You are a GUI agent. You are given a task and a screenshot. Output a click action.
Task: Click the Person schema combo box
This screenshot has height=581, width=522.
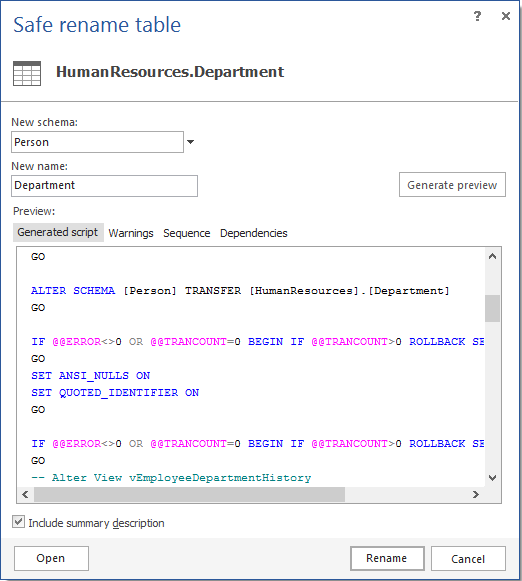point(97,142)
